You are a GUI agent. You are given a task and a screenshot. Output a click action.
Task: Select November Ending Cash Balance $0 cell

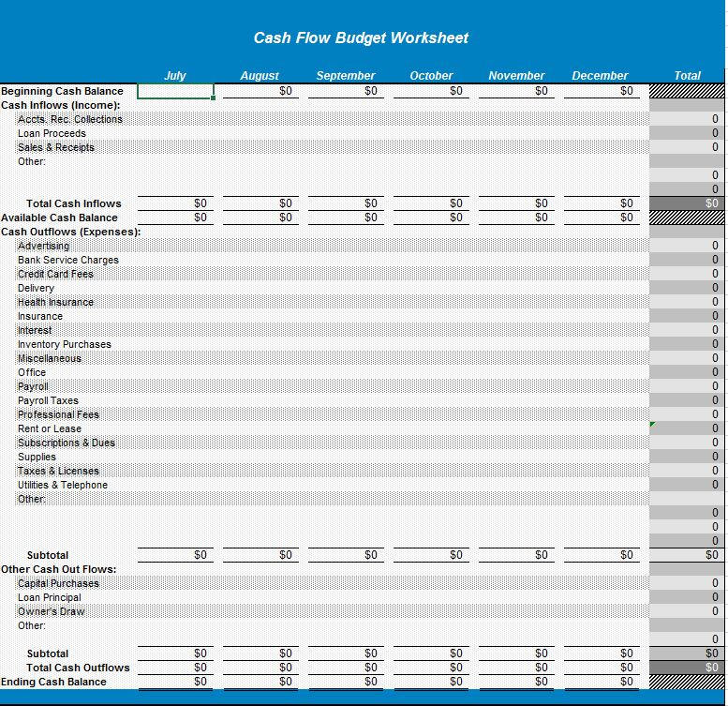click(516, 682)
